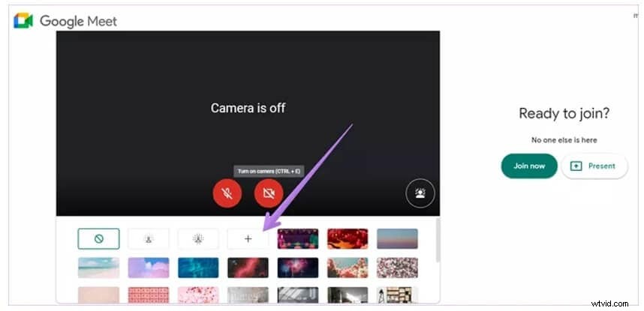Select the fireworks night background thumbnail
The height and width of the screenshot is (311, 644).
[298, 268]
